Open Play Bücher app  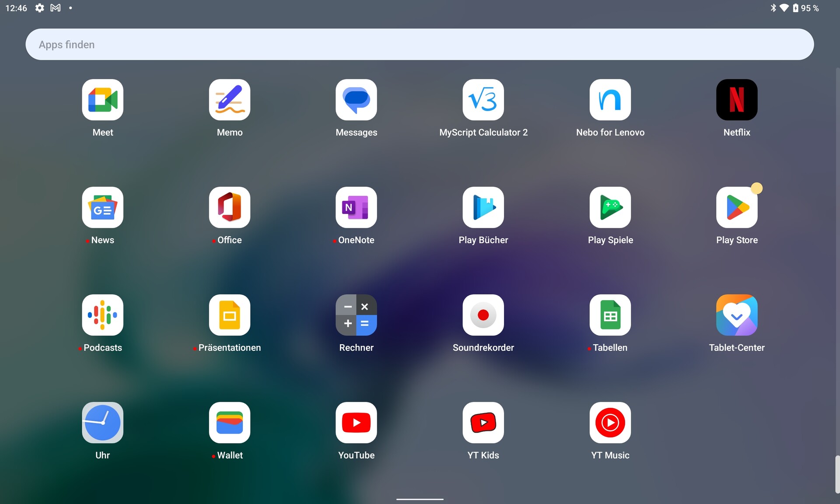tap(483, 207)
